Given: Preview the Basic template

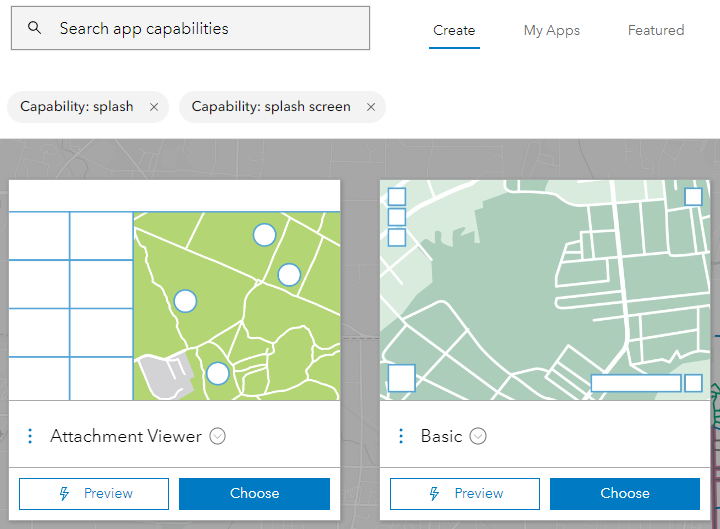Looking at the screenshot, I should [x=465, y=493].
